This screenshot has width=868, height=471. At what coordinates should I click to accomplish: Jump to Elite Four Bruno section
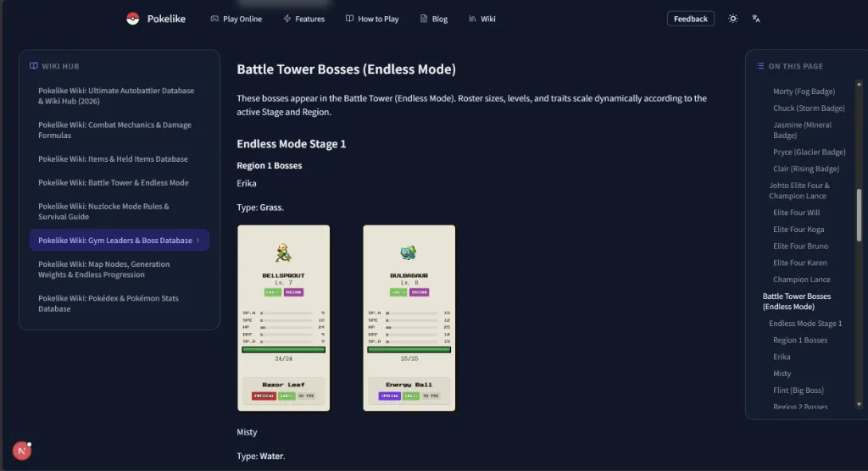click(x=800, y=246)
